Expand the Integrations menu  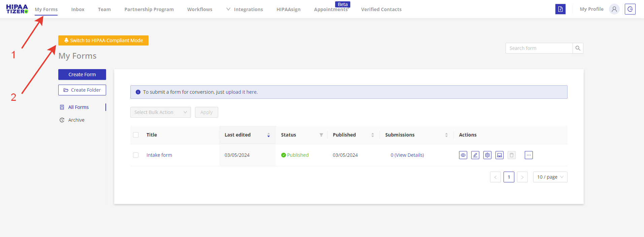pyautogui.click(x=245, y=9)
